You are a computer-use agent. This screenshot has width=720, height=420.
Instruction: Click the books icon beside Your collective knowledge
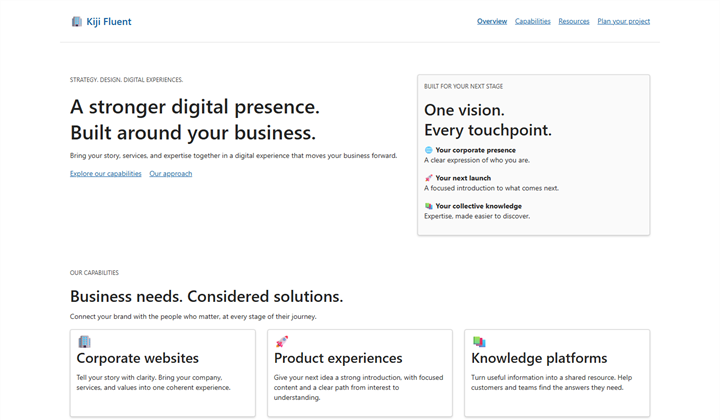428,206
